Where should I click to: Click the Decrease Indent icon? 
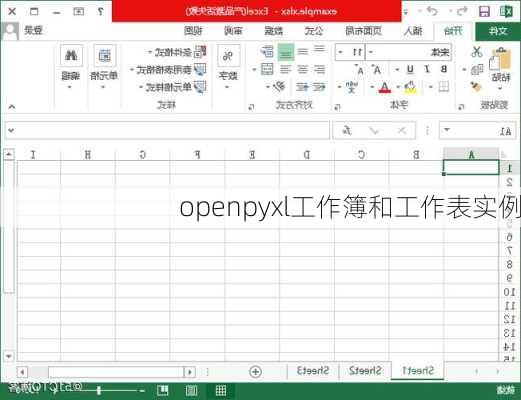tap(320, 87)
